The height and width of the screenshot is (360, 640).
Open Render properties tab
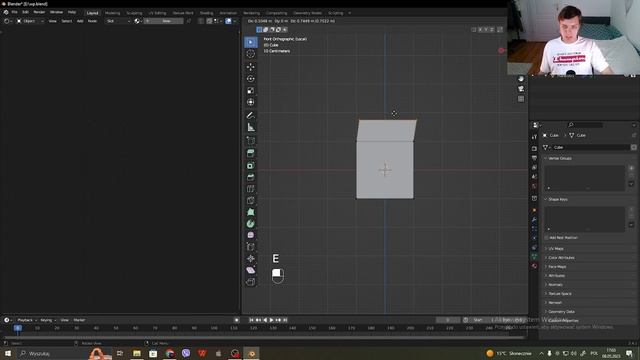(534, 149)
